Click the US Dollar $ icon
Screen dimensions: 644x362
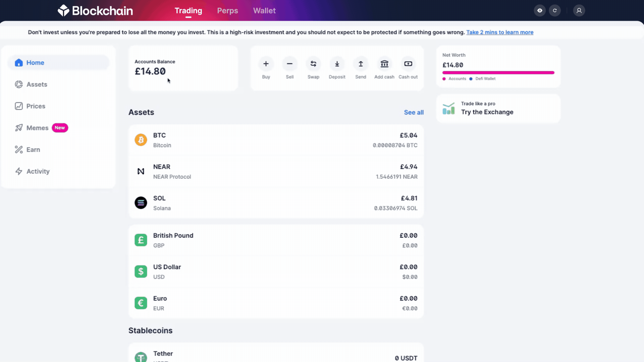click(x=141, y=271)
